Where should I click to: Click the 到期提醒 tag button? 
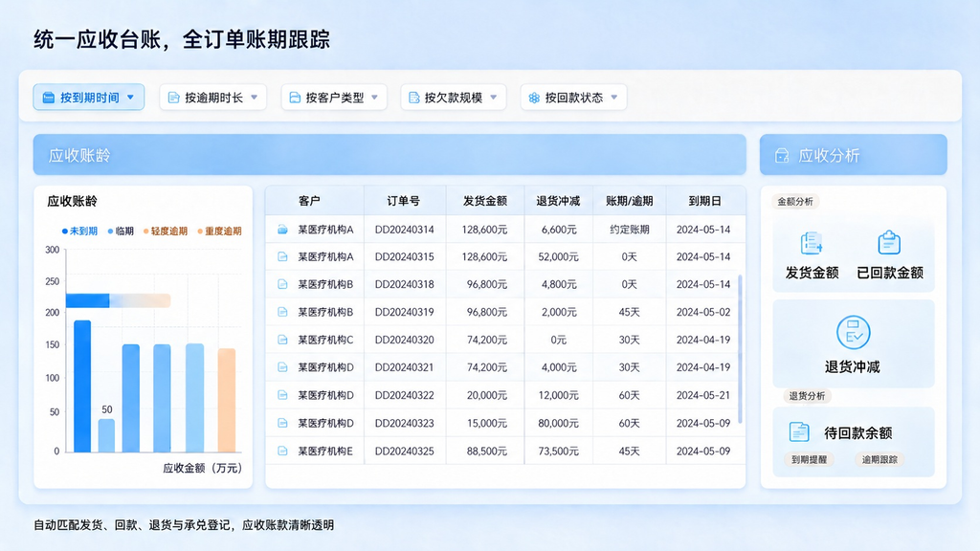click(x=809, y=459)
